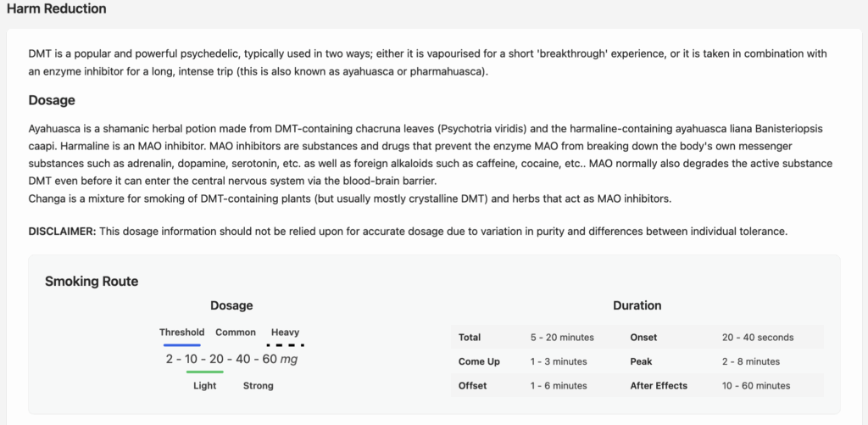Click the mg unit in dosage scale
The width and height of the screenshot is (868, 425).
tap(289, 359)
